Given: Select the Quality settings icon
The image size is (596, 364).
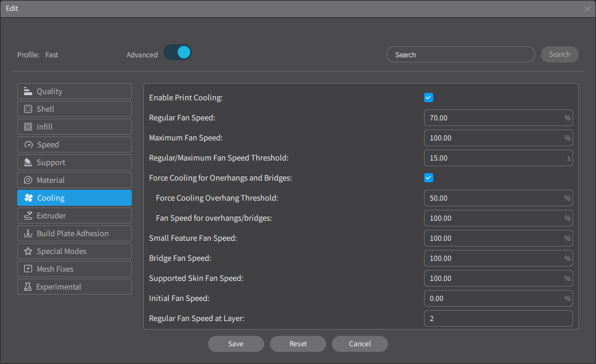Looking at the screenshot, I should click(x=28, y=91).
